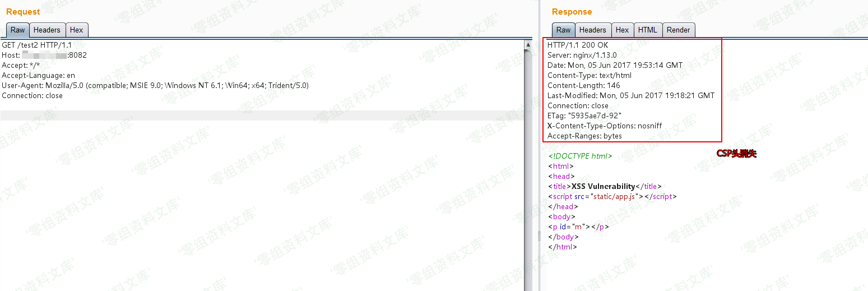868x291 pixels.
Task: Open the Request Headers tab
Action: [47, 30]
